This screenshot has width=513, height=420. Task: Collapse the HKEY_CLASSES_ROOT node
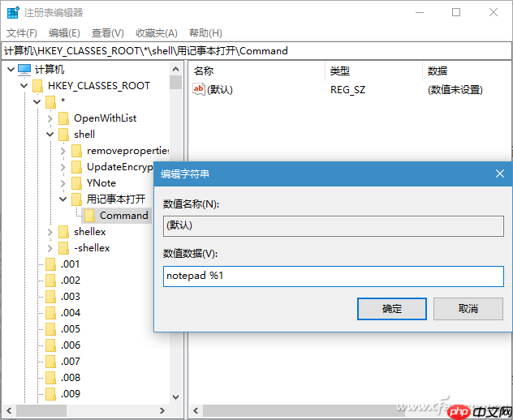24,86
